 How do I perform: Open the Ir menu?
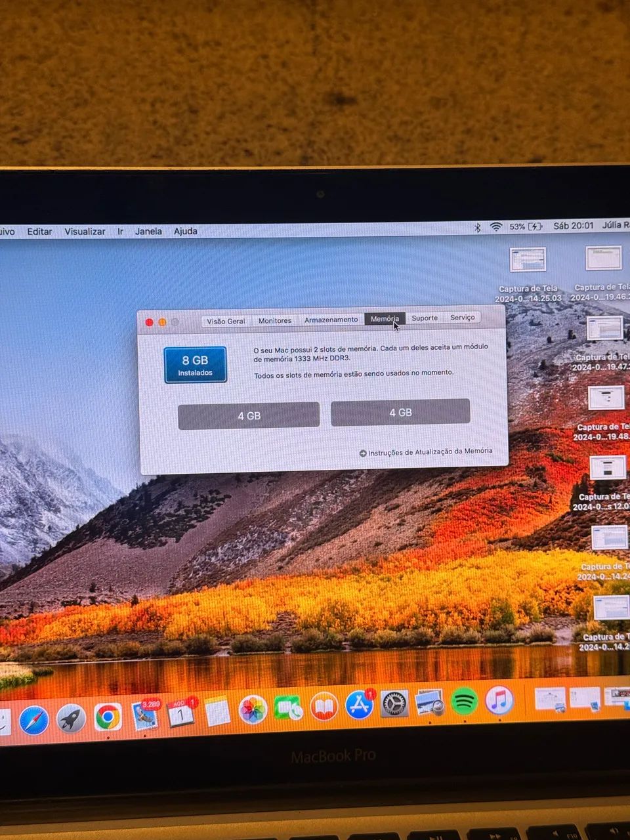(120, 232)
